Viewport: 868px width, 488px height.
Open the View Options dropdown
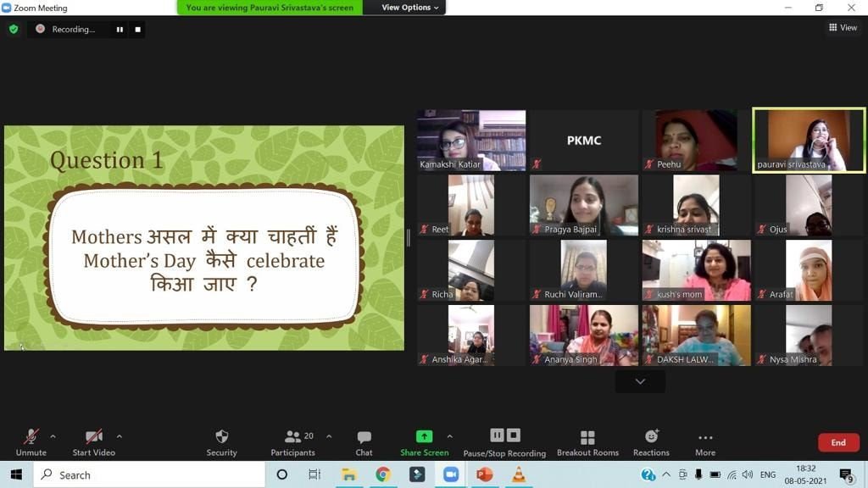pyautogui.click(x=409, y=8)
